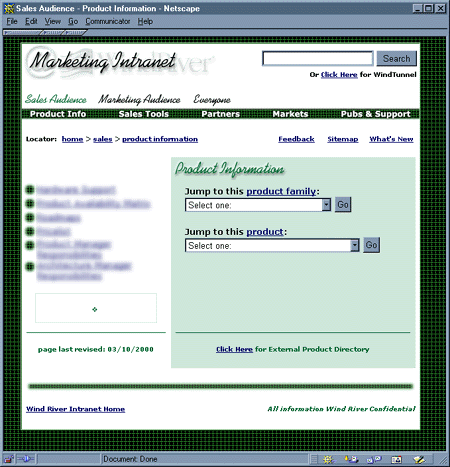450x467 pixels.
Task: Open Partners navigation item
Action: coord(221,114)
